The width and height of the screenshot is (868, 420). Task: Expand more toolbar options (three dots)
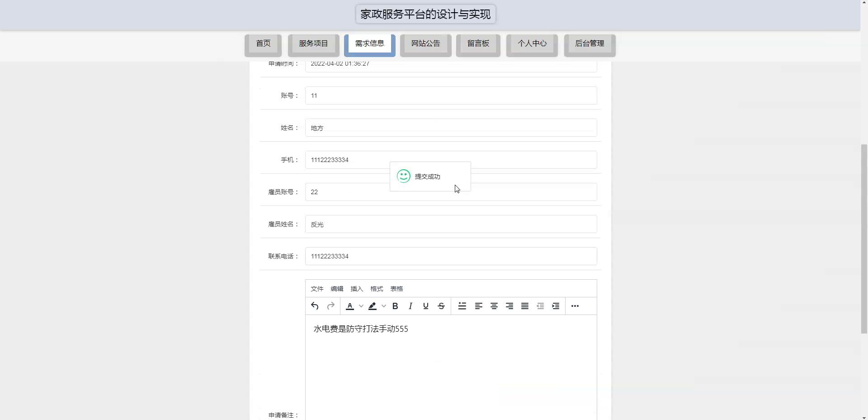point(575,306)
